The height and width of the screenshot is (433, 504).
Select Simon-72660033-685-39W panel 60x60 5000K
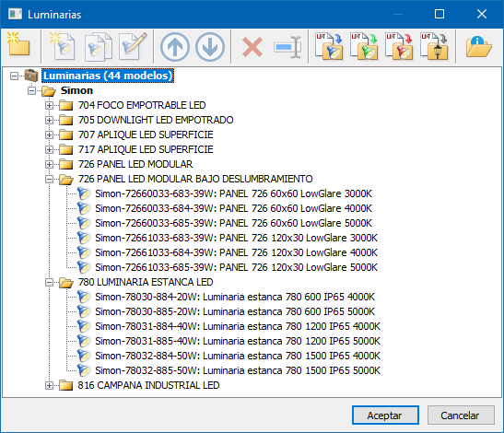[233, 224]
